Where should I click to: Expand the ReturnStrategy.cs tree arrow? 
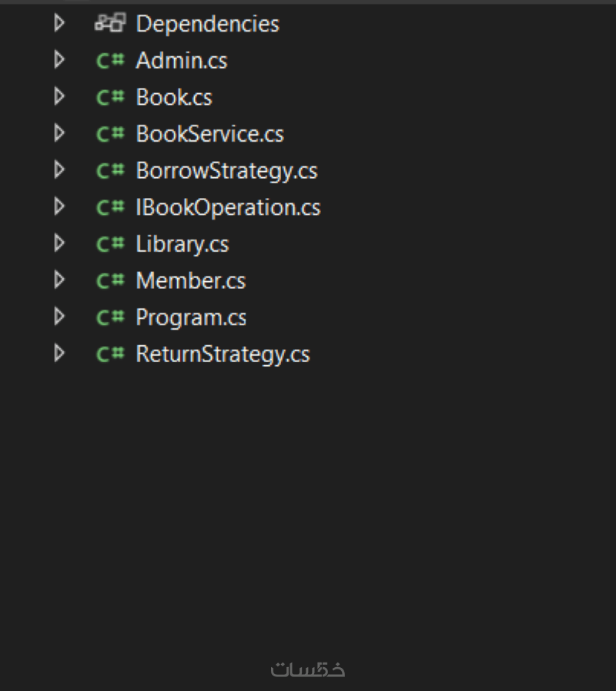[x=59, y=354]
